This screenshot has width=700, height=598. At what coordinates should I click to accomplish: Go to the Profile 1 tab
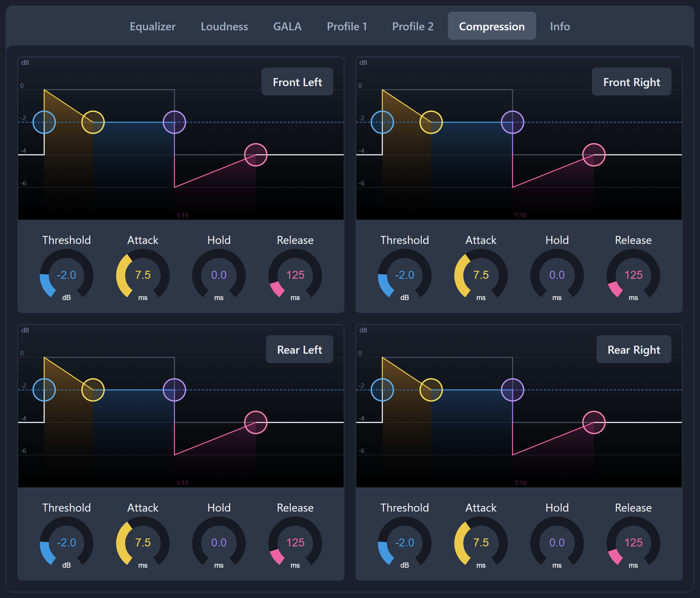347,26
